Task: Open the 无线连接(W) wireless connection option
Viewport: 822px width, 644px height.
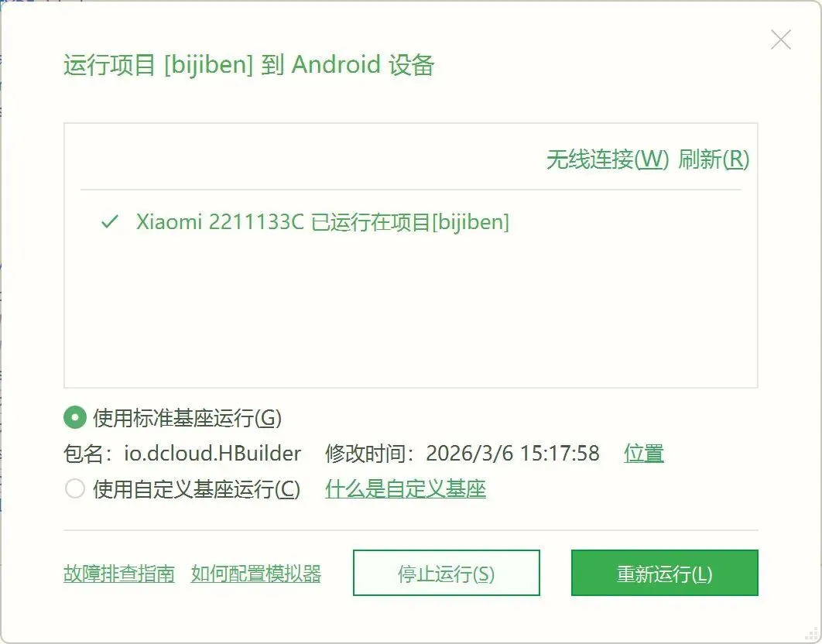Action: [608, 159]
